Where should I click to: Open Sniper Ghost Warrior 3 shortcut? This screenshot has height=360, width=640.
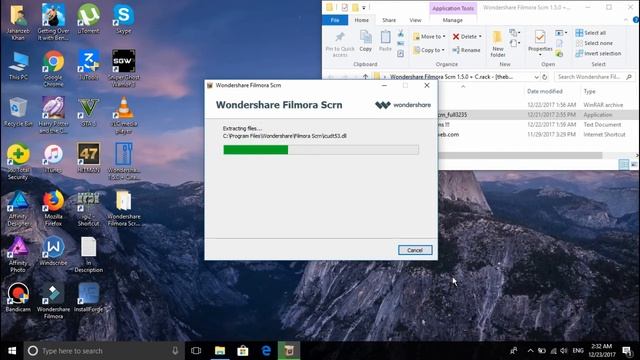pos(124,68)
